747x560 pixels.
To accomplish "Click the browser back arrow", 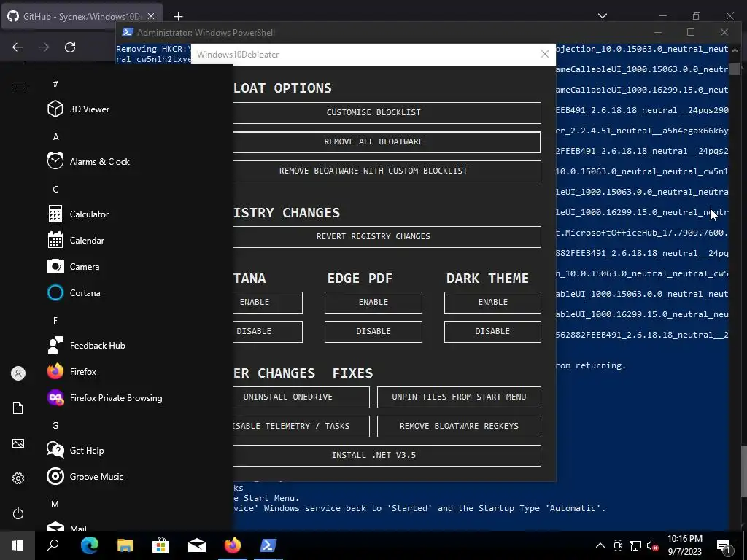I will 18,47.
